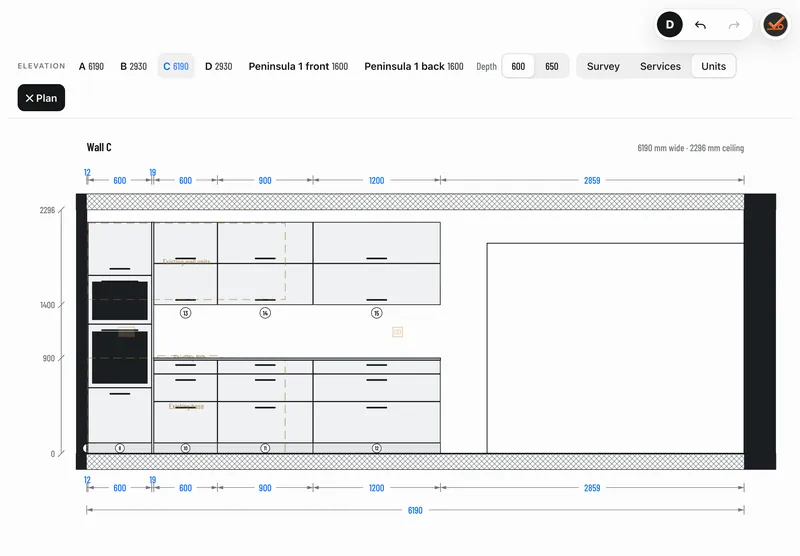
Task: Select unit marker 14 under wall cabinet
Action: click(265, 313)
